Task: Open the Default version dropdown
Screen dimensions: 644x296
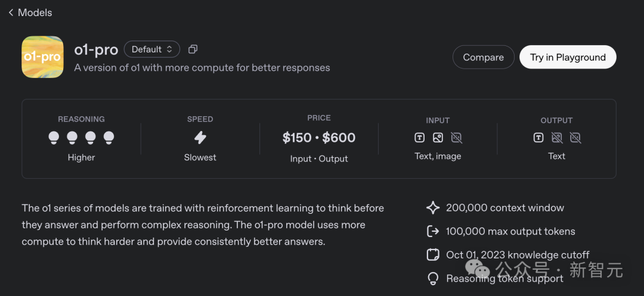Action: [151, 49]
